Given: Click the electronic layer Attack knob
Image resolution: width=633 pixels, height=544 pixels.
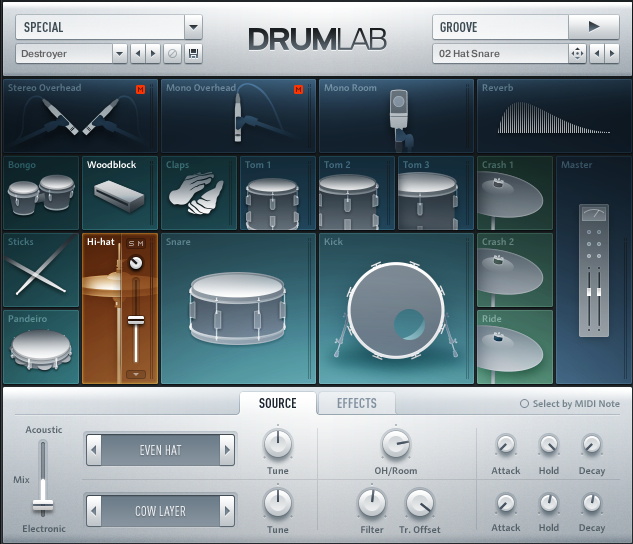Looking at the screenshot, I should click(x=505, y=503).
